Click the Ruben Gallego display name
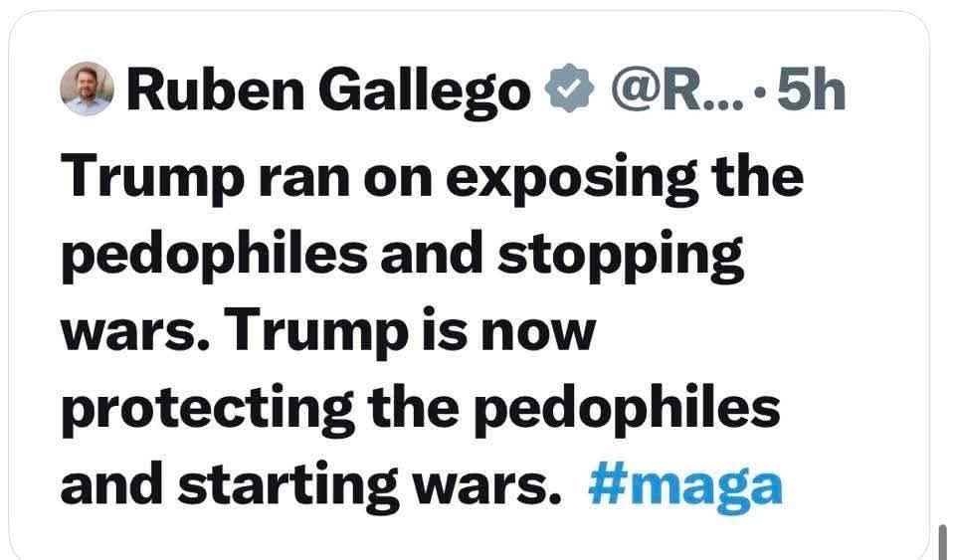Viewport: 955px width, 560px height. (x=328, y=92)
